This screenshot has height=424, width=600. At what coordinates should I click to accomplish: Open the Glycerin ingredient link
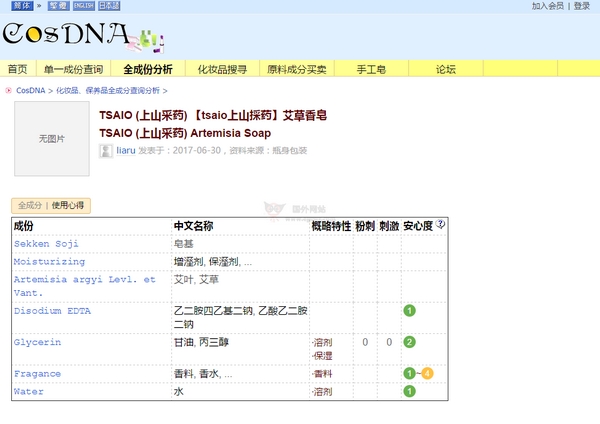point(37,342)
